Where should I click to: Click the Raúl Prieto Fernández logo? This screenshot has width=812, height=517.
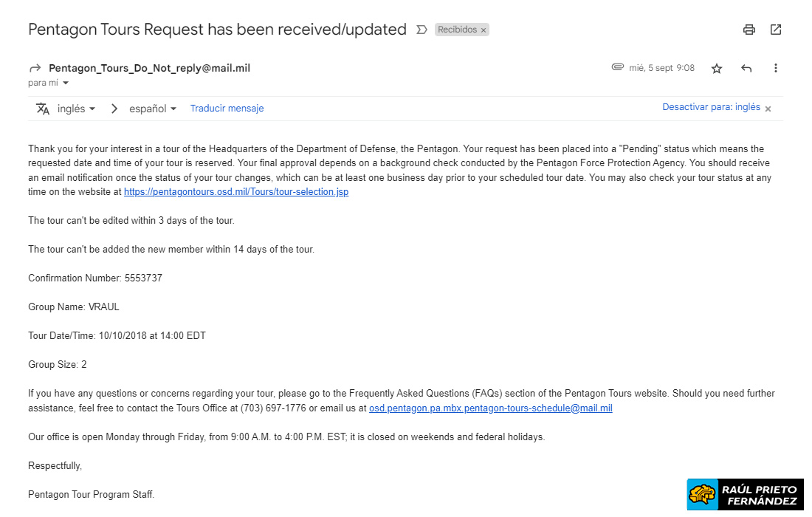(x=745, y=494)
